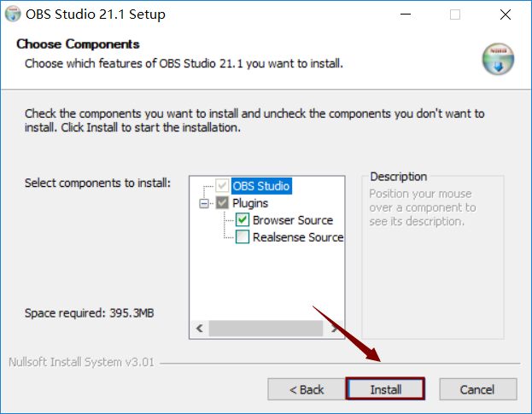The image size is (532, 414).
Task: Enable the Realsense Source checkbox
Action: pyautogui.click(x=243, y=237)
